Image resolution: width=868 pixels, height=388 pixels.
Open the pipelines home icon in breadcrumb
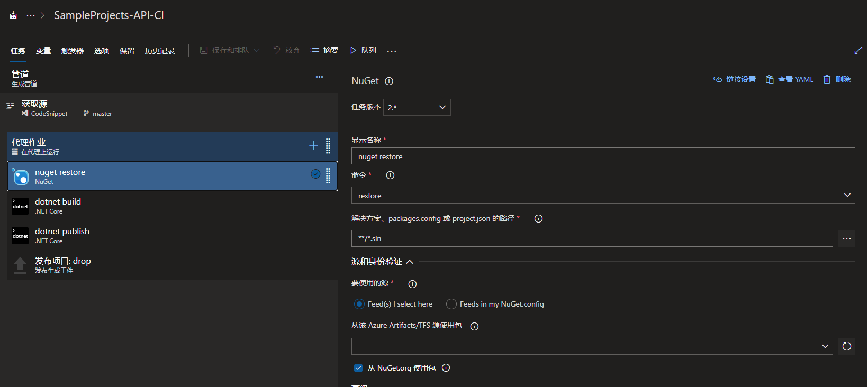[13, 15]
